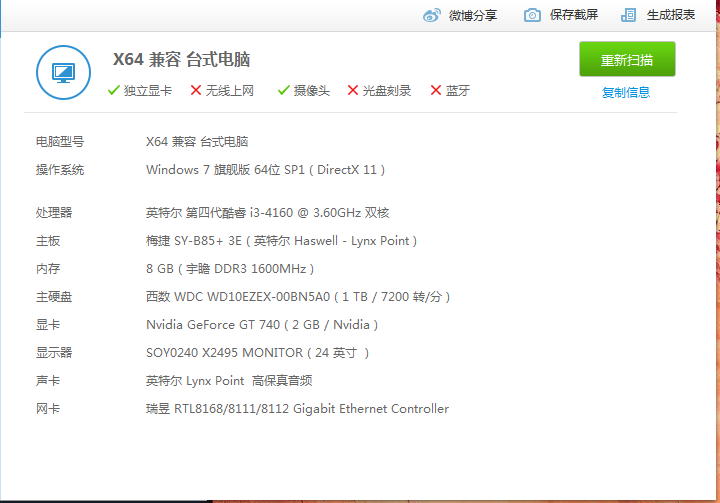Click the green 重新扫描 button

pos(627,59)
